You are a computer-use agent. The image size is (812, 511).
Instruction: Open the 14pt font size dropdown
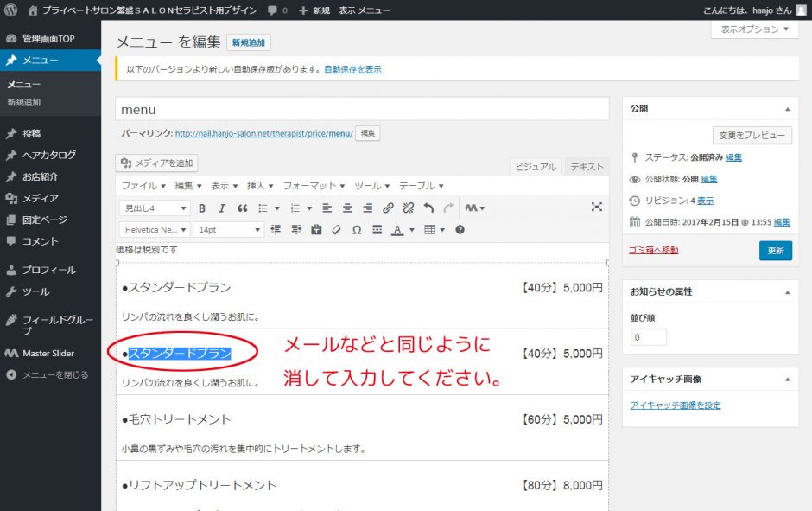coord(228,230)
